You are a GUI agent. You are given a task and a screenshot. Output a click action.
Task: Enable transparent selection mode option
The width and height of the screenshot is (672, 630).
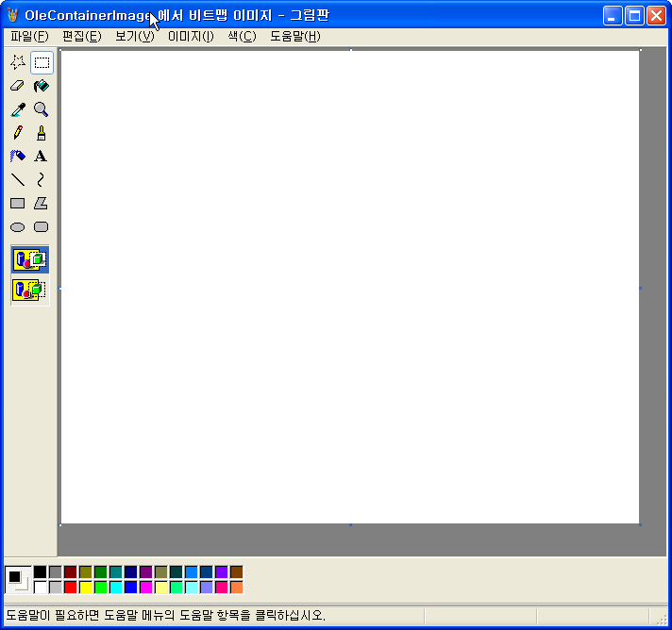tap(30, 290)
